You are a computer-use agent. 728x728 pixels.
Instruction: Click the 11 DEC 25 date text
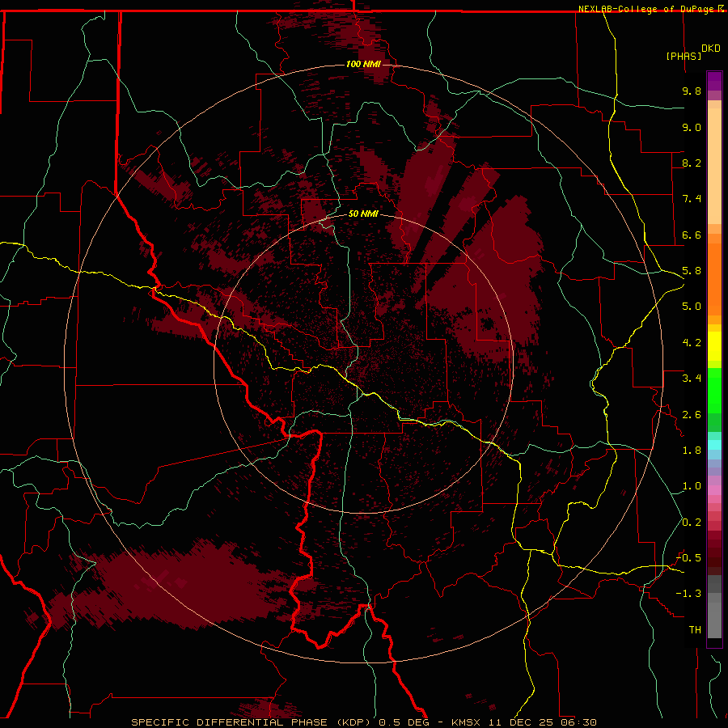pyautogui.click(x=522, y=722)
